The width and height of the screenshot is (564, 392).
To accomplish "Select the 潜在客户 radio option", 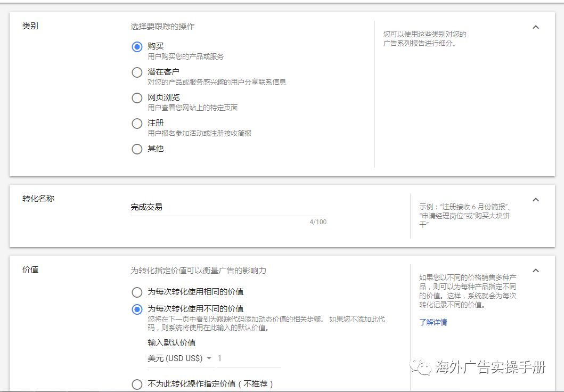I will (x=137, y=72).
